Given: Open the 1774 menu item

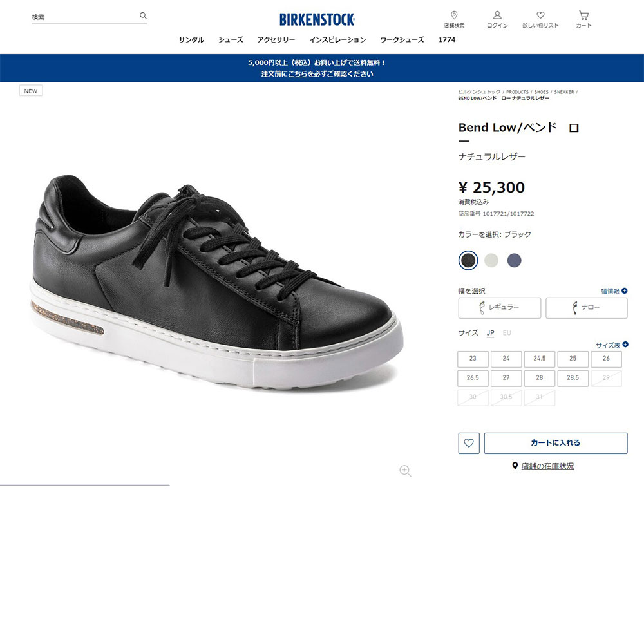Looking at the screenshot, I should 447,40.
